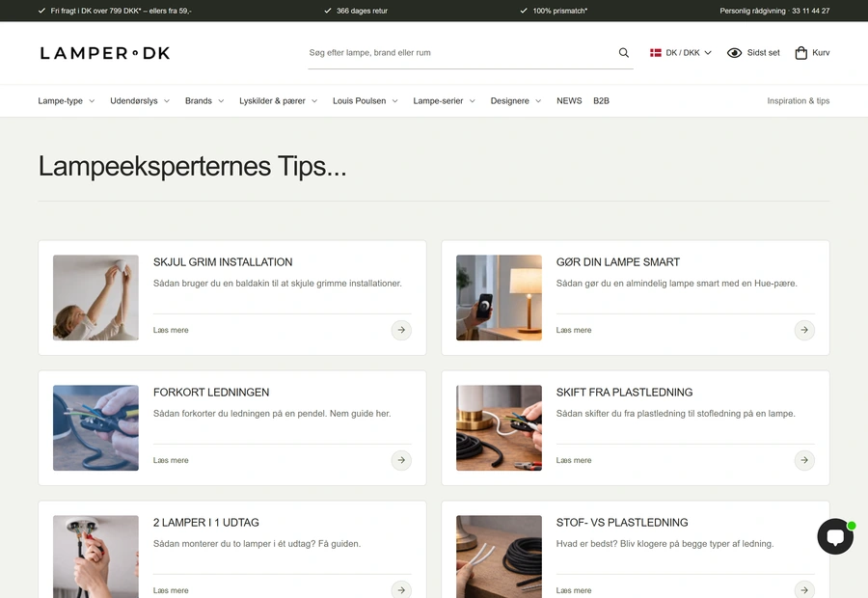The image size is (868, 598).
Task: Expand the Brands menu
Action: pyautogui.click(x=204, y=100)
